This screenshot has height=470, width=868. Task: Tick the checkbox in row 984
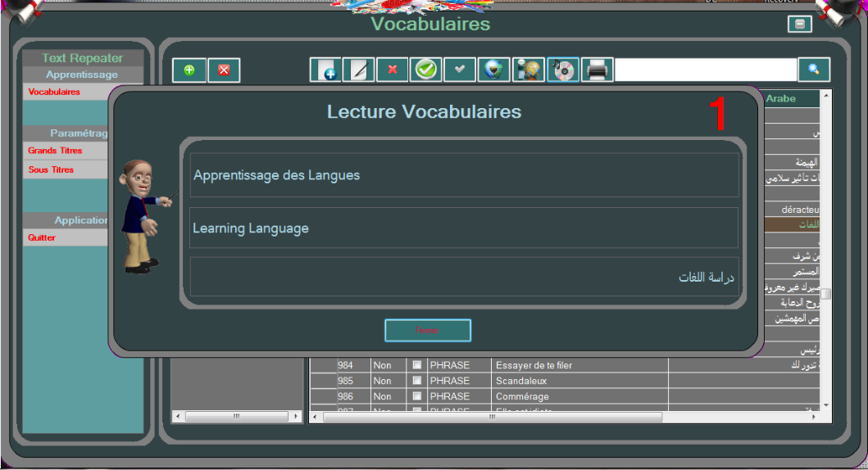pos(417,365)
